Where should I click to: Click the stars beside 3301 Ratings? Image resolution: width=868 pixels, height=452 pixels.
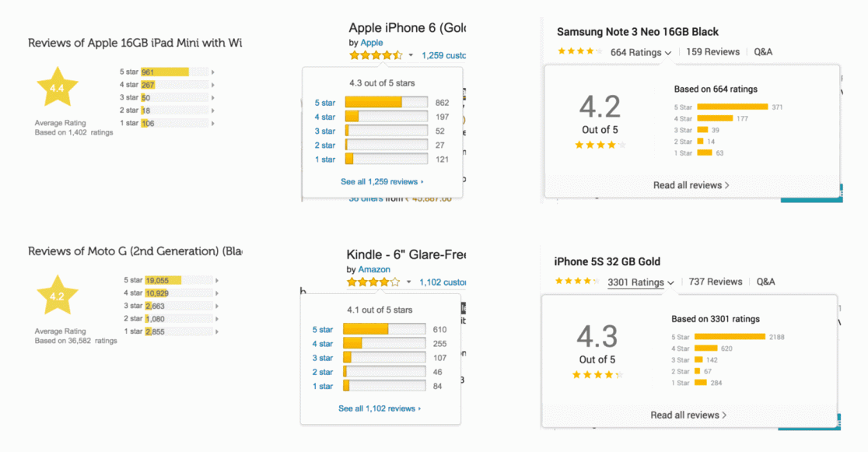[x=577, y=282]
